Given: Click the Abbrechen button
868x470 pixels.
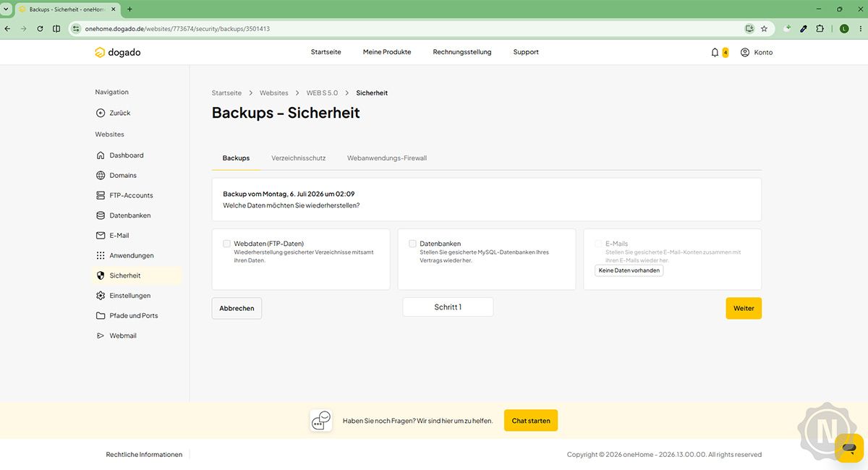Looking at the screenshot, I should 237,308.
